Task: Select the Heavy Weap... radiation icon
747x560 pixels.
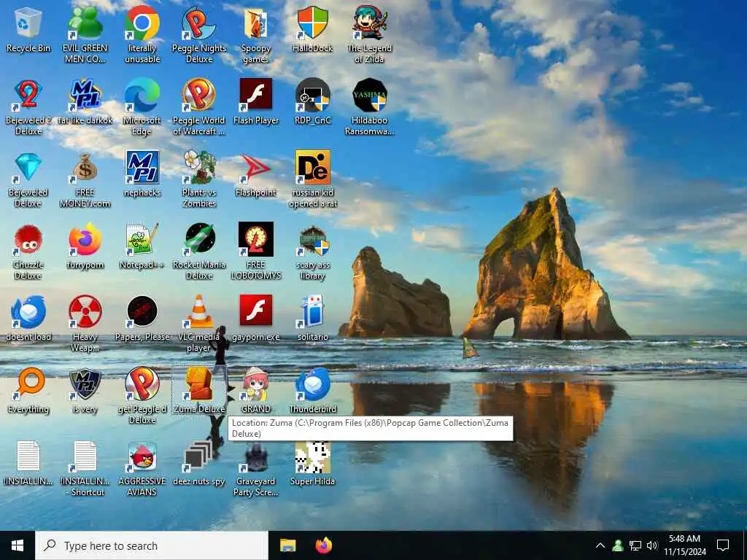Action: click(x=85, y=324)
